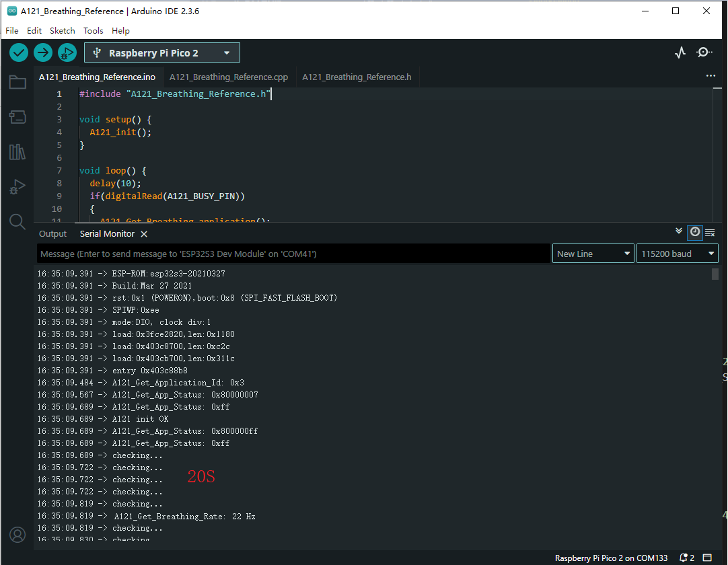This screenshot has width=728, height=565.
Task: Click the Upload arrow button
Action: click(x=43, y=52)
